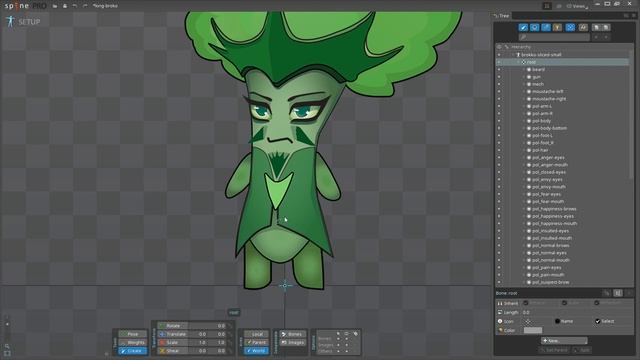Click the second copy icon in tree toolbar
640x360 pixels.
606,27
